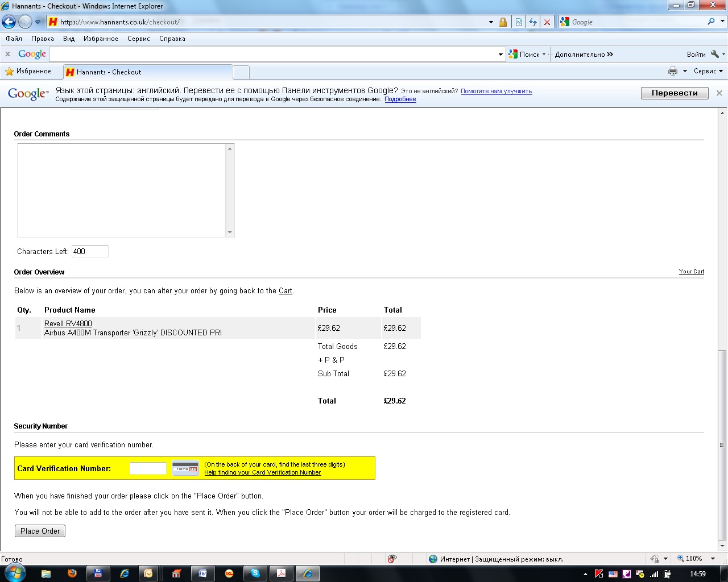Open the Сервис menu in the menu bar
Image resolution: width=728 pixels, height=582 pixels.
(139, 39)
